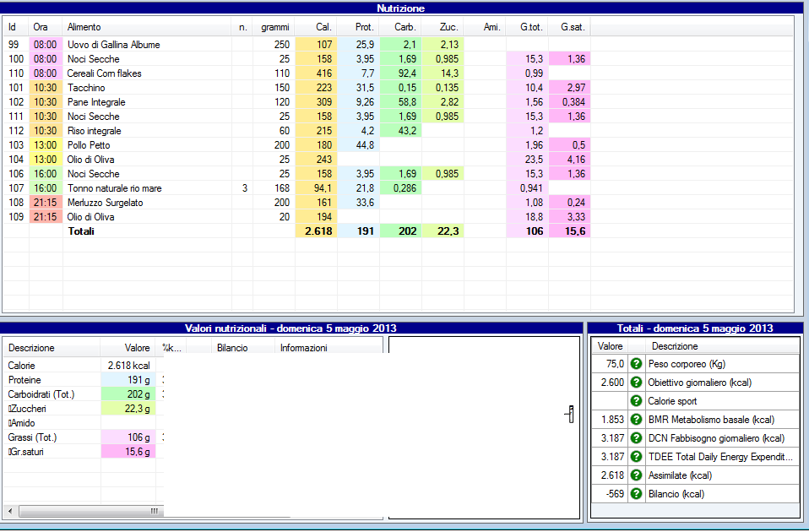Click the left arrow of the horizontal scrollbar
Viewport: 809px width, 532px height.
point(10,512)
